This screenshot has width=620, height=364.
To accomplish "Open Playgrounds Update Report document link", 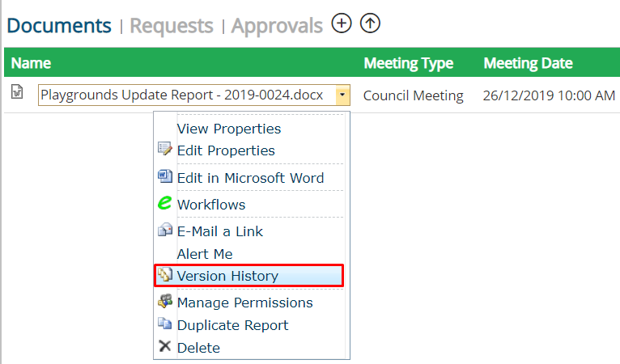I will 182,95.
